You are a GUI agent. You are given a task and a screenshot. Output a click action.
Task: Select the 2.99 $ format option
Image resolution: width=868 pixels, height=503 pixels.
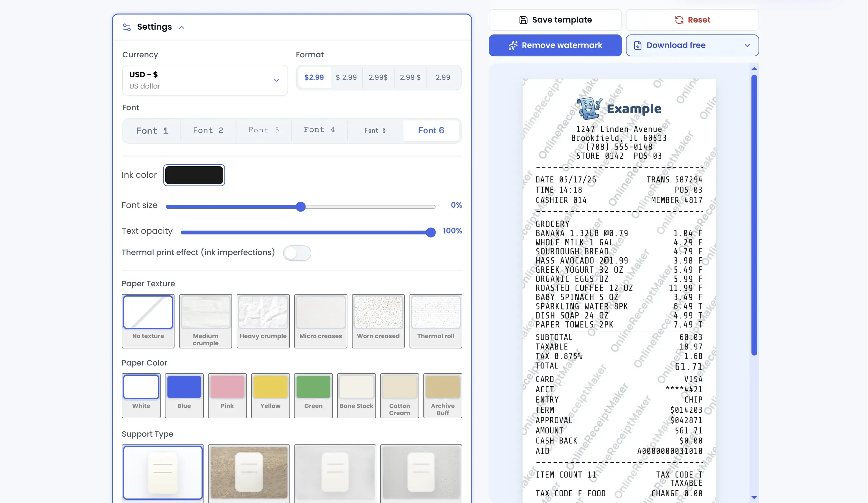410,77
